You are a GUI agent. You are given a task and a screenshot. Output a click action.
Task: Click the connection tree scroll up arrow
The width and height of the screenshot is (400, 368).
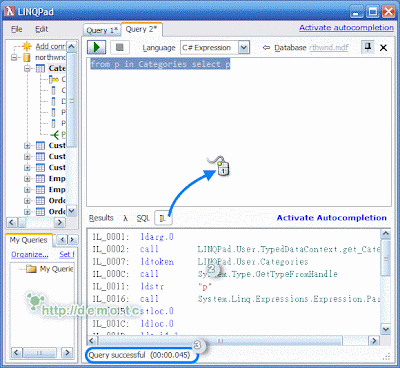(72, 46)
